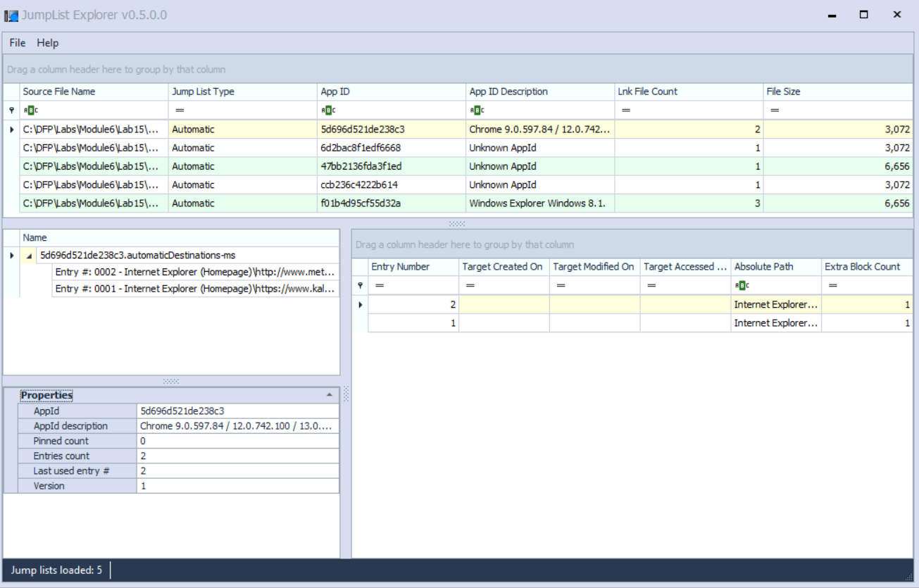Screen dimensions: 919x588
Task: Click the Jump List Type equals filter icon
Action: click(x=180, y=111)
